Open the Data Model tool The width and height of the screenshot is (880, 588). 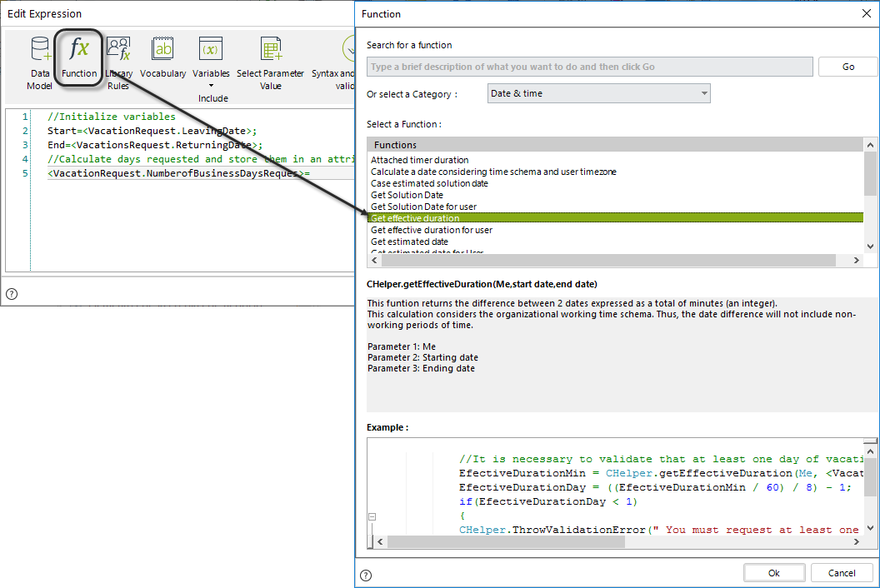40,62
